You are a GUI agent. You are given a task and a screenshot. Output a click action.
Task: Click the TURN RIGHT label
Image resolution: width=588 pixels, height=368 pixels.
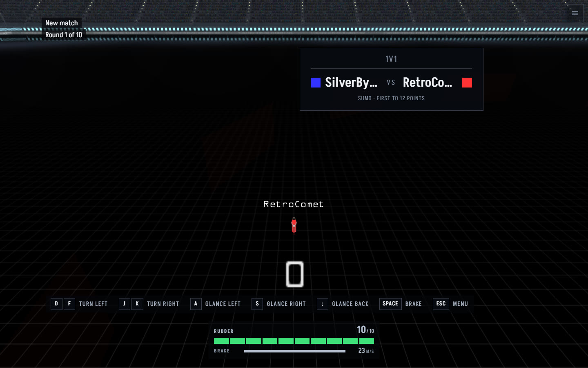(163, 304)
